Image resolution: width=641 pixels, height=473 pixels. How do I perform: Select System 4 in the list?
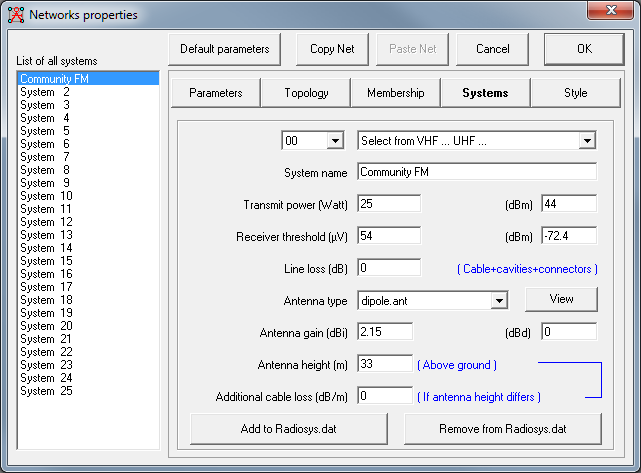88,118
